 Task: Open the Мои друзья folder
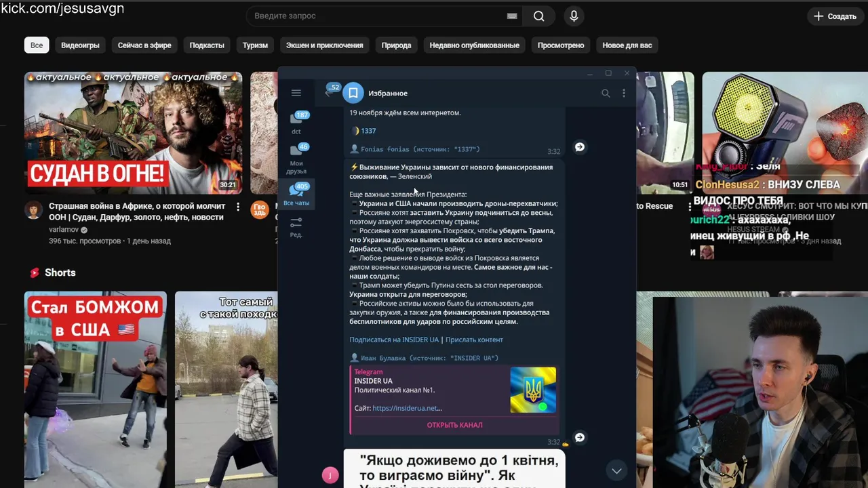(x=296, y=159)
